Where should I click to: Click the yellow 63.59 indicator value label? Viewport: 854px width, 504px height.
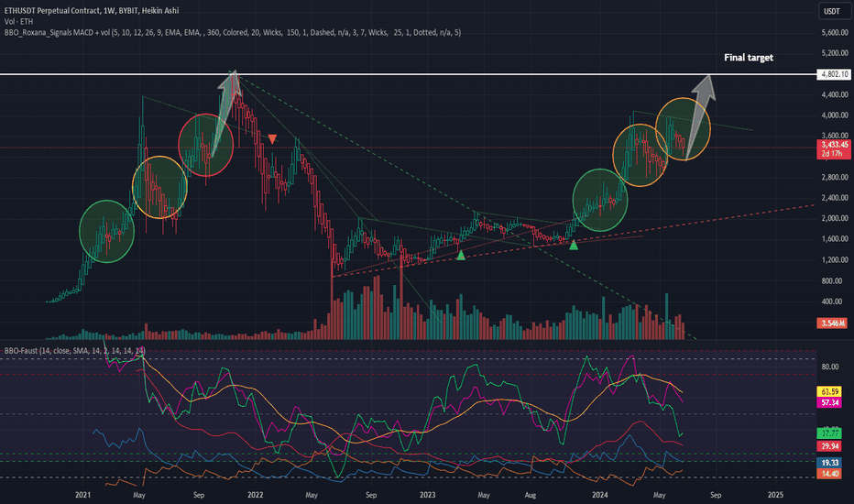tap(829, 392)
